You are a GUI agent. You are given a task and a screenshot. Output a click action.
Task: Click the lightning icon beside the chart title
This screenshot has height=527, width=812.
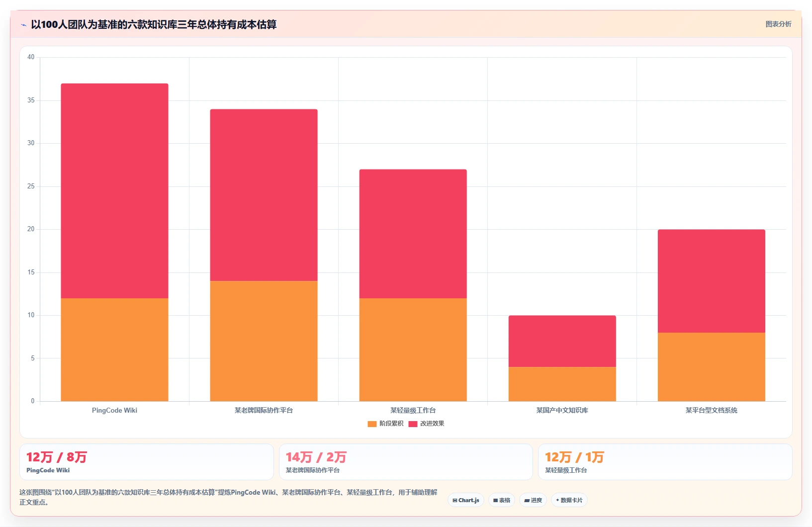pyautogui.click(x=23, y=25)
